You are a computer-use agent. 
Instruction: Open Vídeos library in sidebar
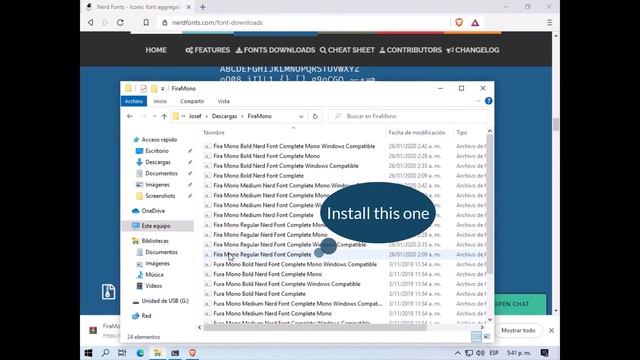point(153,286)
